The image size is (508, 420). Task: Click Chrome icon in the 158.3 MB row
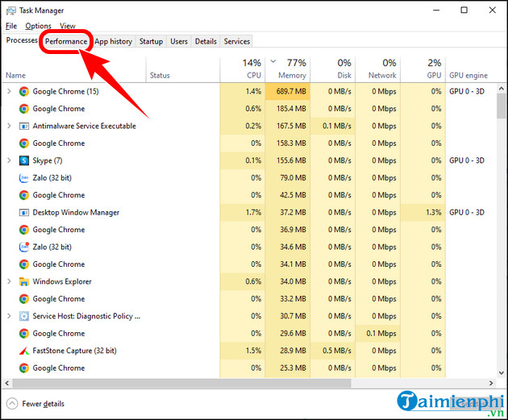[23, 143]
